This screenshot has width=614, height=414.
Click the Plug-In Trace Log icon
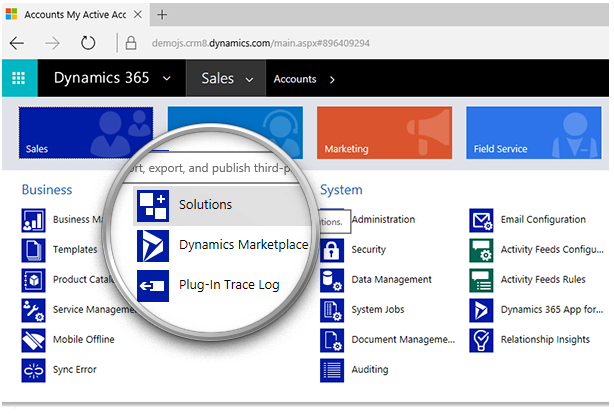(x=153, y=286)
